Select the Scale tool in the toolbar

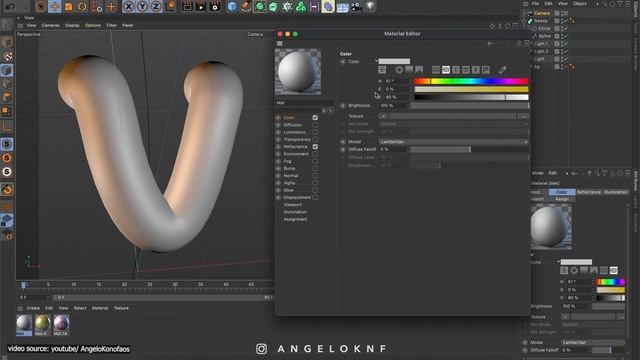pyautogui.click(x=68, y=7)
